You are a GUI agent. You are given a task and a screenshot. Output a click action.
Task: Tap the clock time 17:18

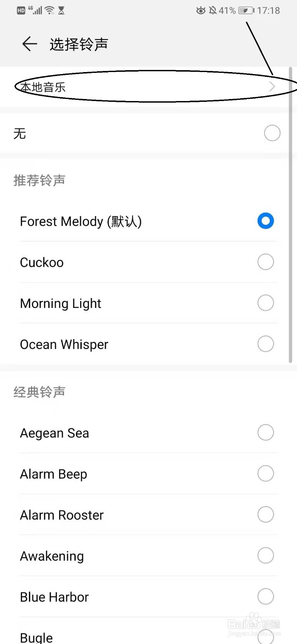tap(268, 10)
